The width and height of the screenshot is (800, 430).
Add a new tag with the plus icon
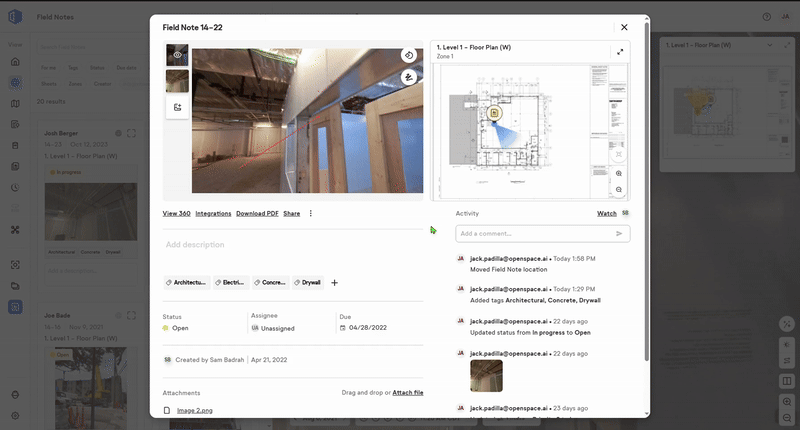[335, 283]
